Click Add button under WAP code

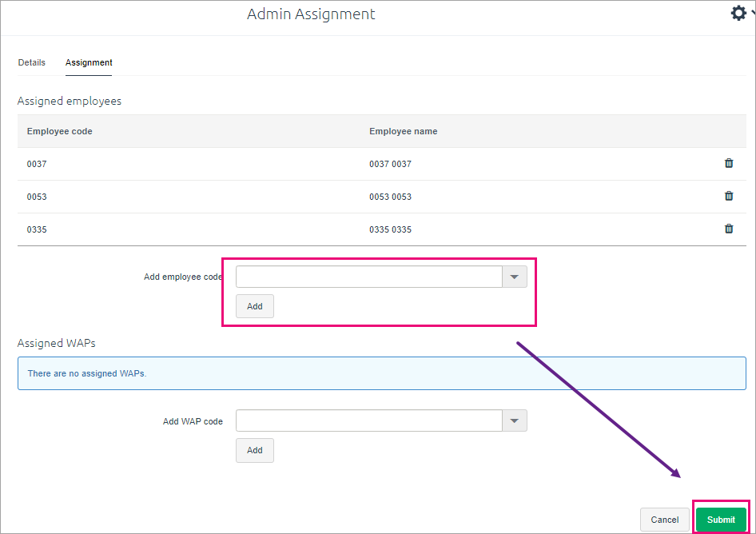point(255,450)
